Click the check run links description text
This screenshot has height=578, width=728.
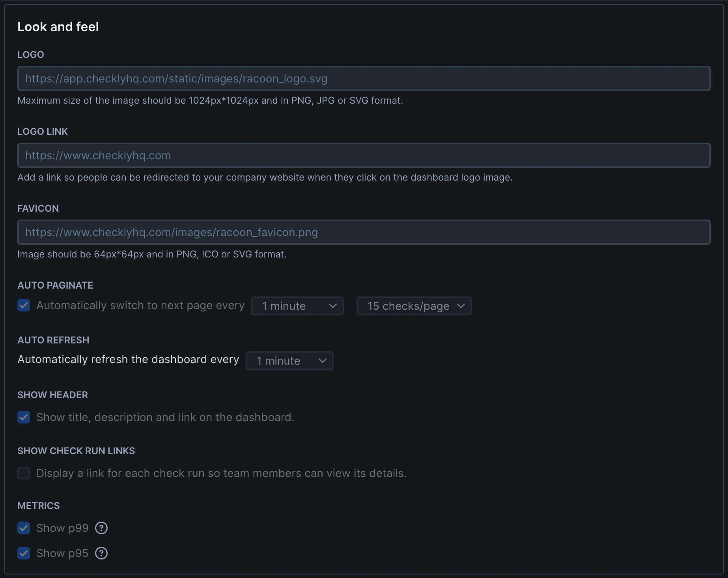(x=221, y=473)
